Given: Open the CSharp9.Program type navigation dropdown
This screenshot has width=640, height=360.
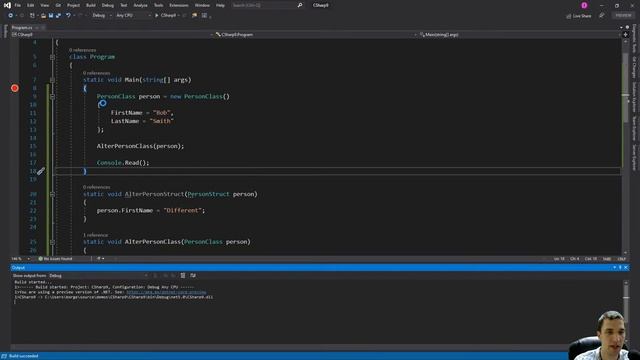Looking at the screenshot, I should pyautogui.click(x=316, y=35).
